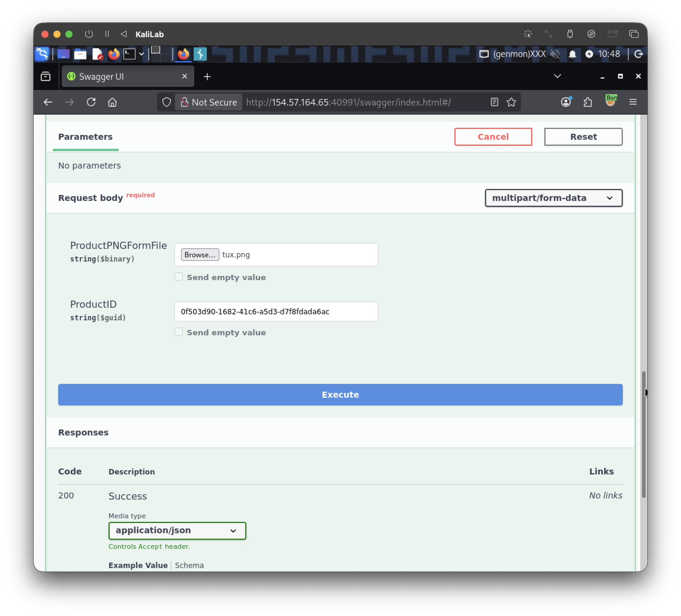Open the application/json media type dropdown

pos(177,530)
